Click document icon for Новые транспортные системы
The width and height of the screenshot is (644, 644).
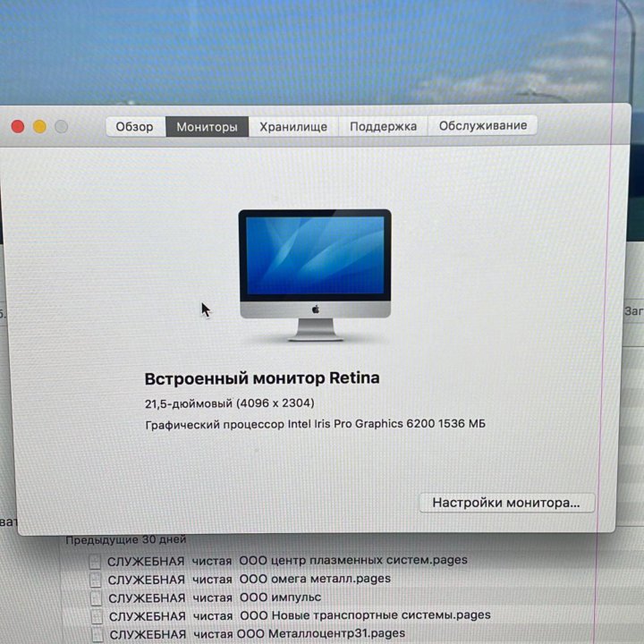click(x=97, y=616)
